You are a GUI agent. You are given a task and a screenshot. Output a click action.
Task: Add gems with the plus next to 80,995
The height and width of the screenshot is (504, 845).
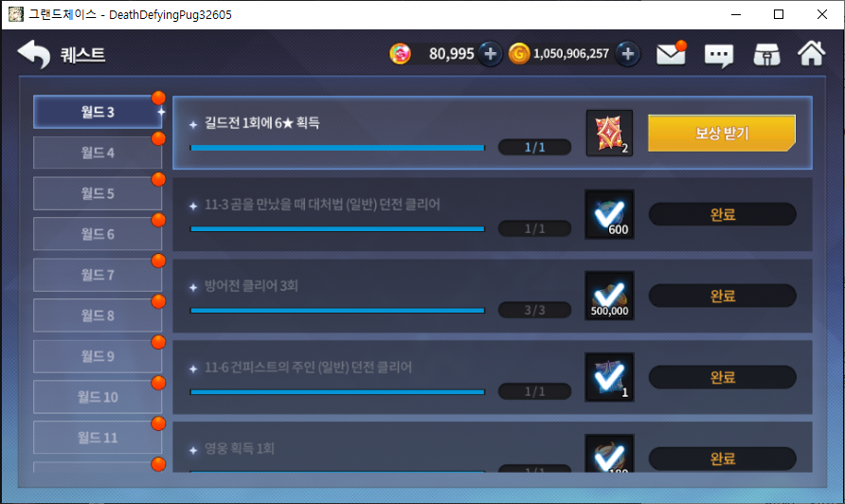coord(490,54)
